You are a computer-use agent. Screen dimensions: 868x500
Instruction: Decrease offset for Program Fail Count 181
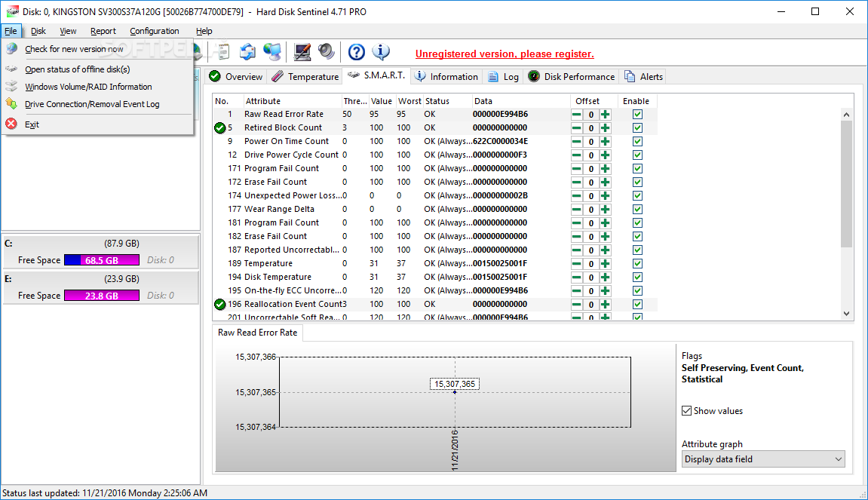576,223
